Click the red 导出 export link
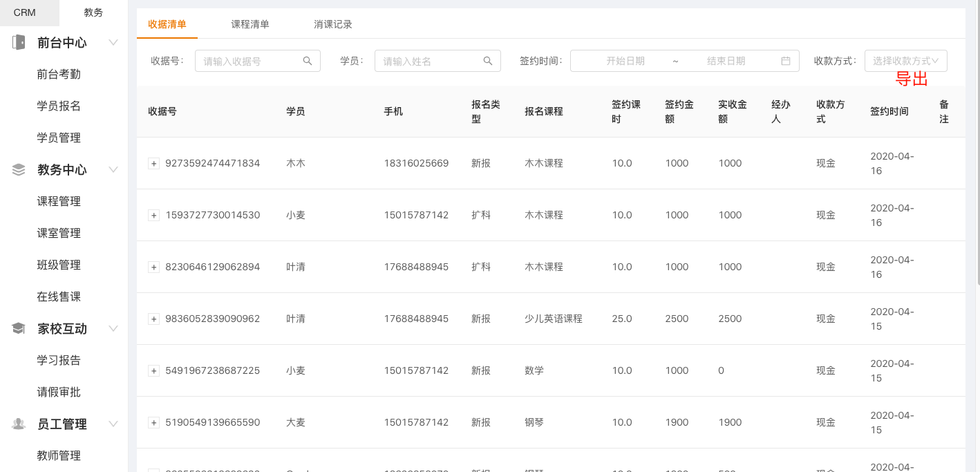Screen dimensions: 980x472 click(x=912, y=79)
